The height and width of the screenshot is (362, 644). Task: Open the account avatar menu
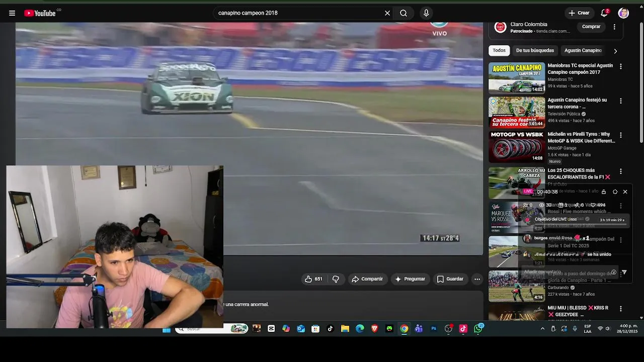pos(623,13)
